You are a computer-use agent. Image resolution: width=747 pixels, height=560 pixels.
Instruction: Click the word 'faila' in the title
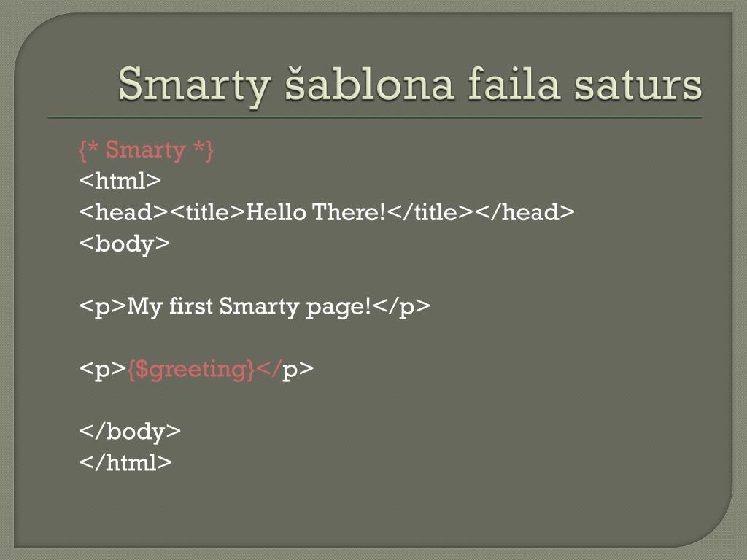[514, 84]
